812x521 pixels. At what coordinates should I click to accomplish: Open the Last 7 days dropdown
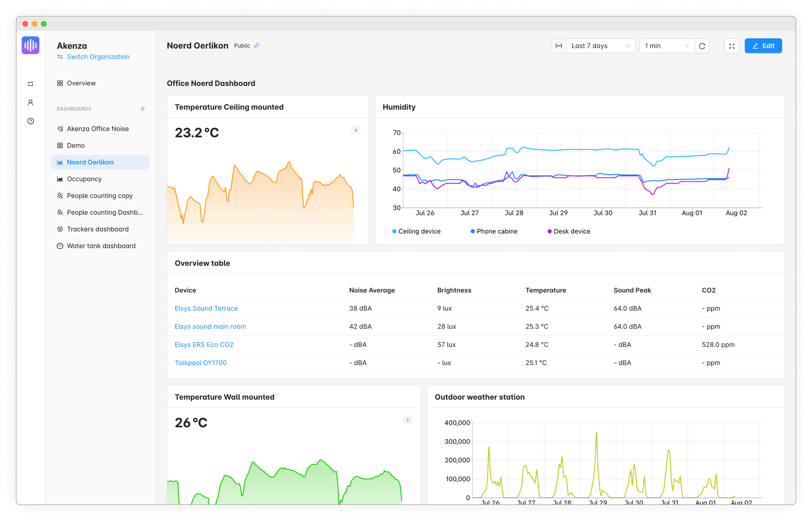click(x=600, y=46)
